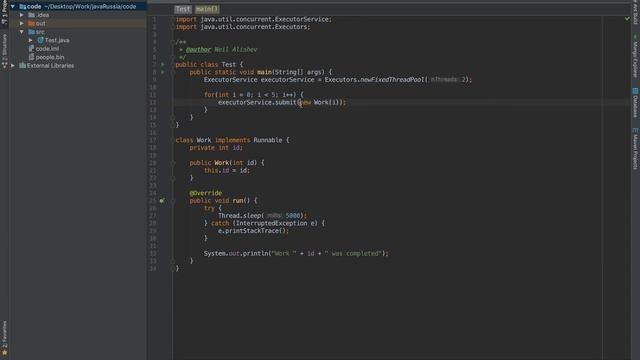The image size is (640, 360).
Task: Collapse the src folder arrow
Action: coord(22,32)
